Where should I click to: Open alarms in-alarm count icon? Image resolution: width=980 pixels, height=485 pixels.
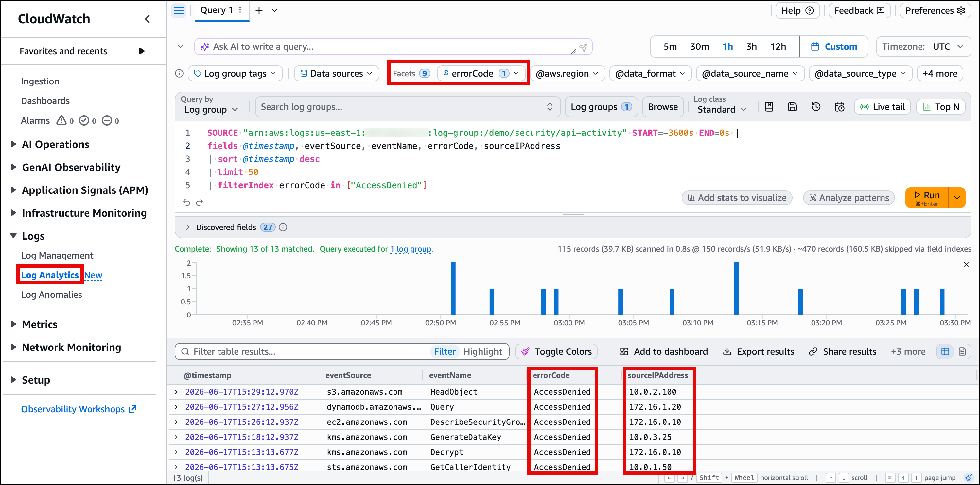coord(65,121)
